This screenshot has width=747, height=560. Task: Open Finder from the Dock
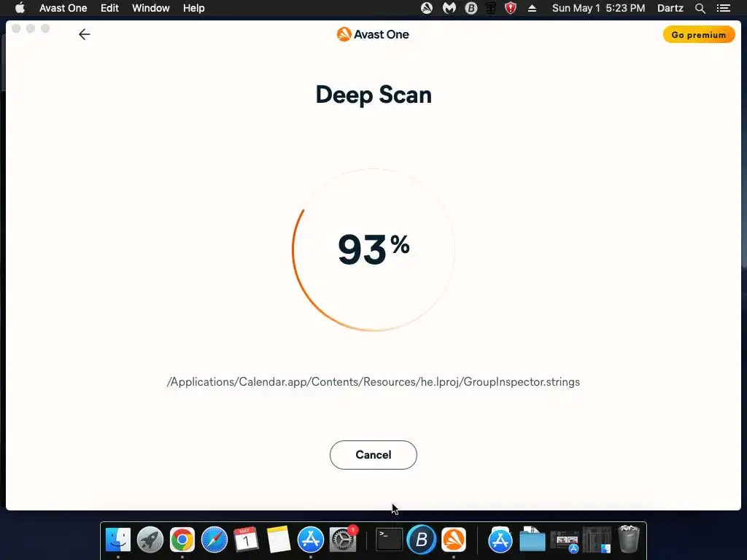pyautogui.click(x=117, y=540)
